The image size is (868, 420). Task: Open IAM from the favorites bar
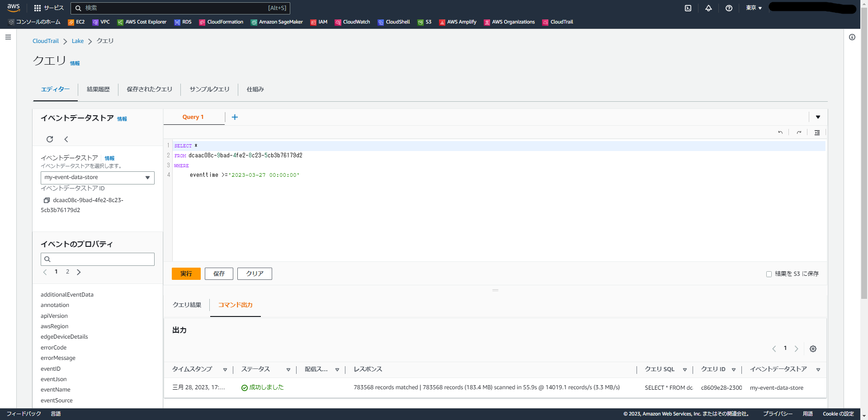point(319,22)
